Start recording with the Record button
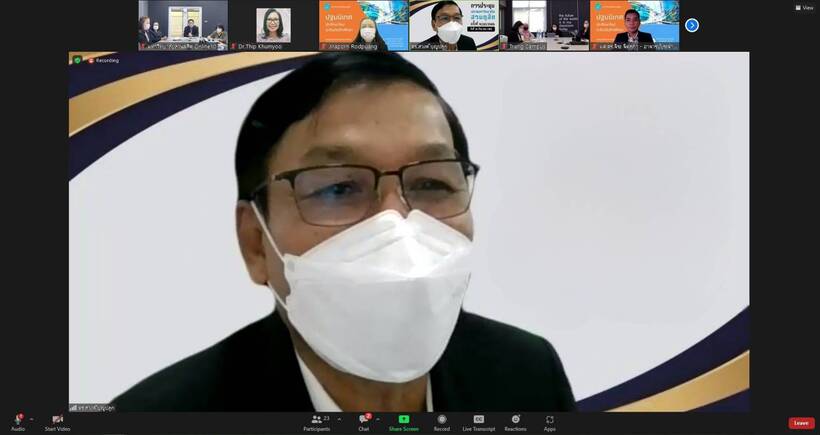 click(x=442, y=422)
